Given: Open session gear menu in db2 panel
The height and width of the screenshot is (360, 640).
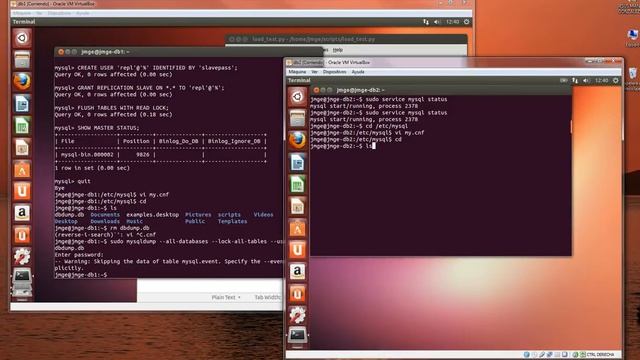Looking at the screenshot, I should click(x=616, y=80).
